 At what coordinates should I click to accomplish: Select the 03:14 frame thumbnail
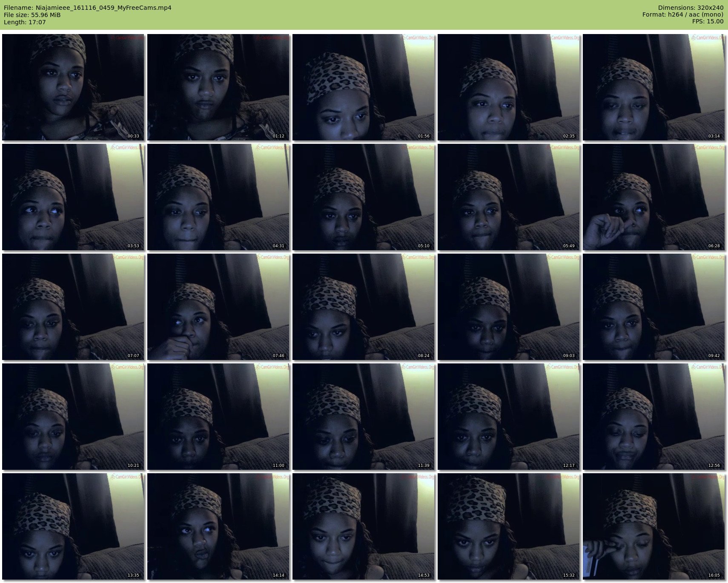pos(653,87)
